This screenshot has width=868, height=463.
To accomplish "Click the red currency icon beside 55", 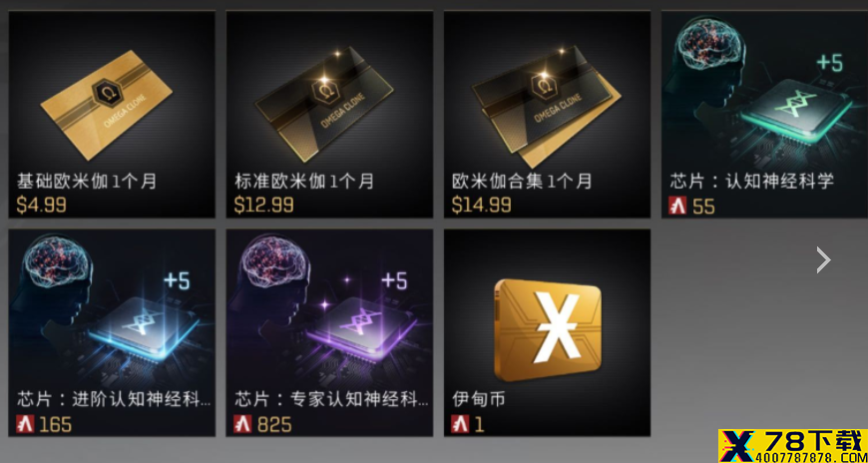I will point(677,206).
